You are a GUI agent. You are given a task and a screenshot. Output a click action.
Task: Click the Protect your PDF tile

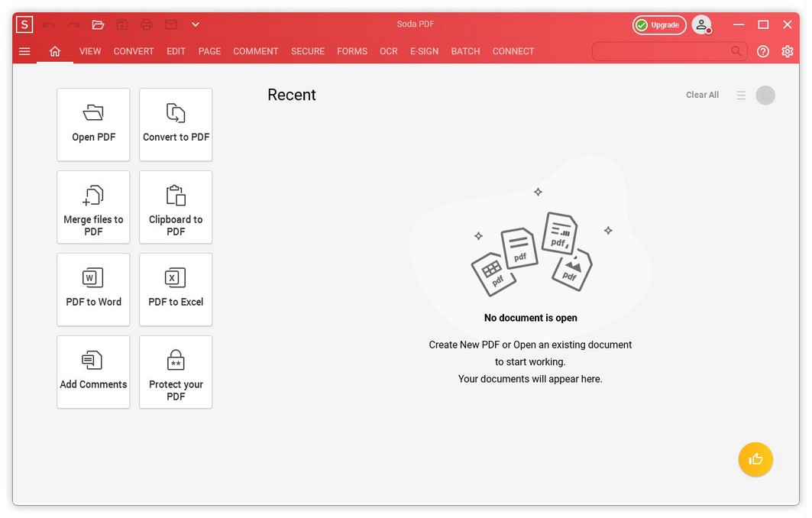[x=176, y=371]
